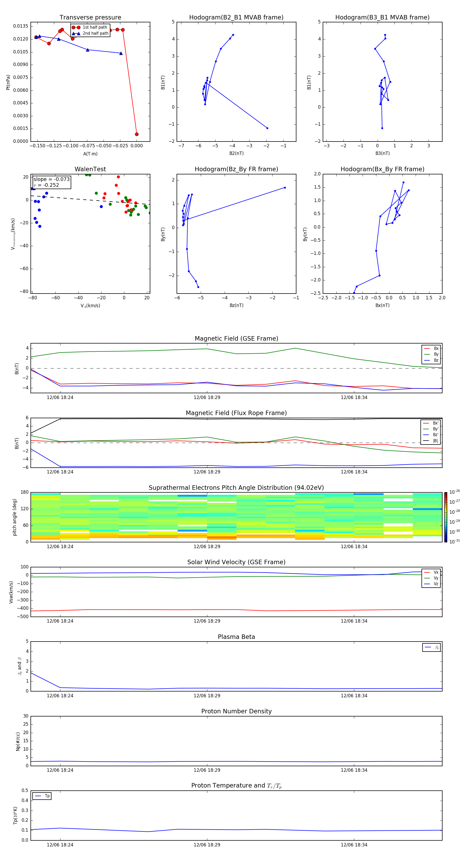
Task: Click the Bx' entry in flux rope legend
Action: pos(431,423)
